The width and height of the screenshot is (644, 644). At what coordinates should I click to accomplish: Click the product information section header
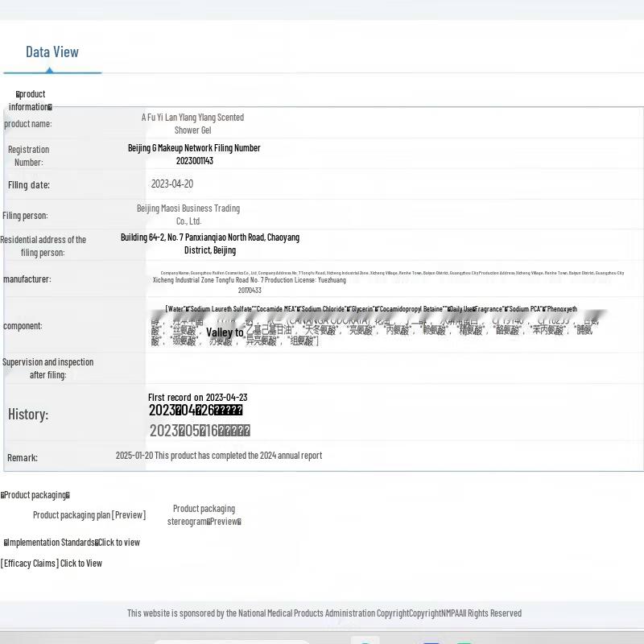31,101
